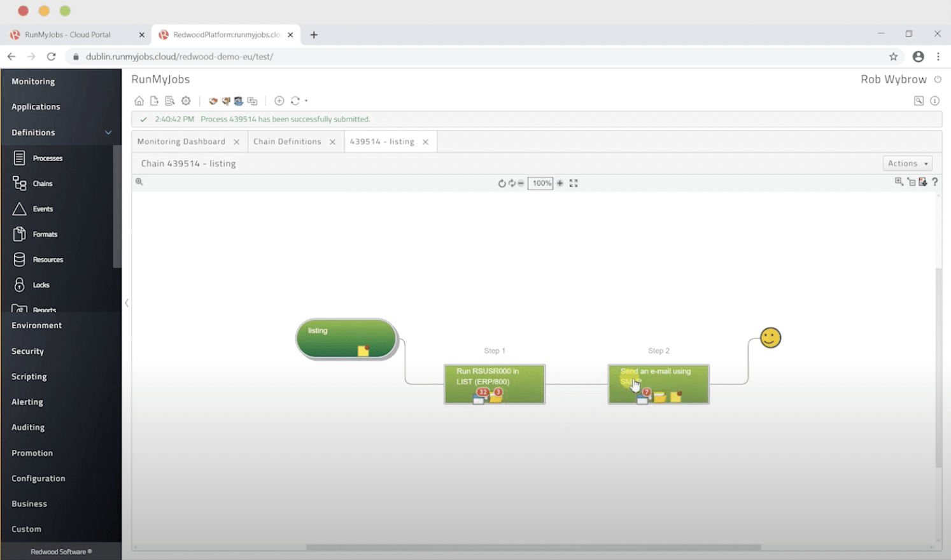Expand the refresh icon's dropdown arrow
This screenshot has width=951, height=560.
pos(306,101)
